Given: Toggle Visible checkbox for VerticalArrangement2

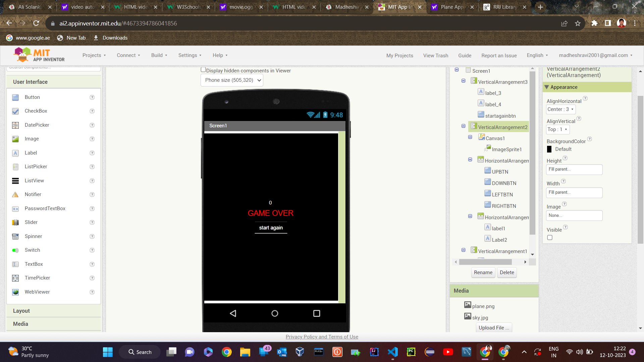Looking at the screenshot, I should click(x=550, y=237).
